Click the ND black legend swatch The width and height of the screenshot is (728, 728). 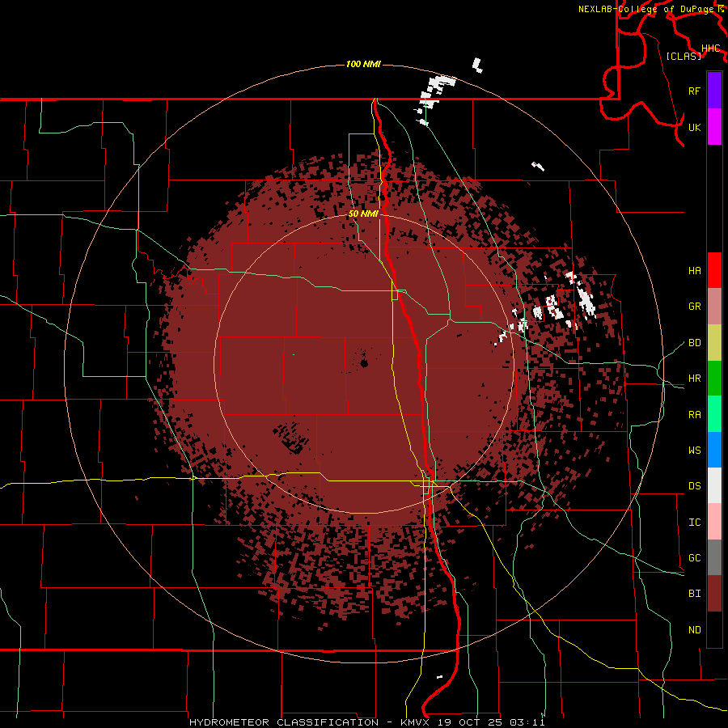tap(714, 629)
